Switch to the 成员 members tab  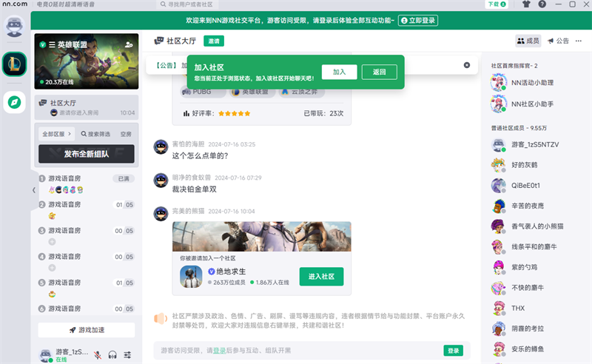pyautogui.click(x=528, y=41)
